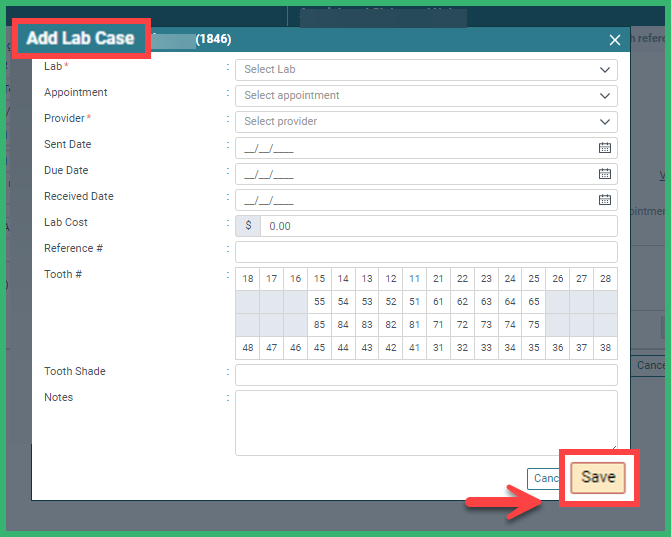Open the Due Date calendar picker
The width and height of the screenshot is (671, 537).
point(604,174)
